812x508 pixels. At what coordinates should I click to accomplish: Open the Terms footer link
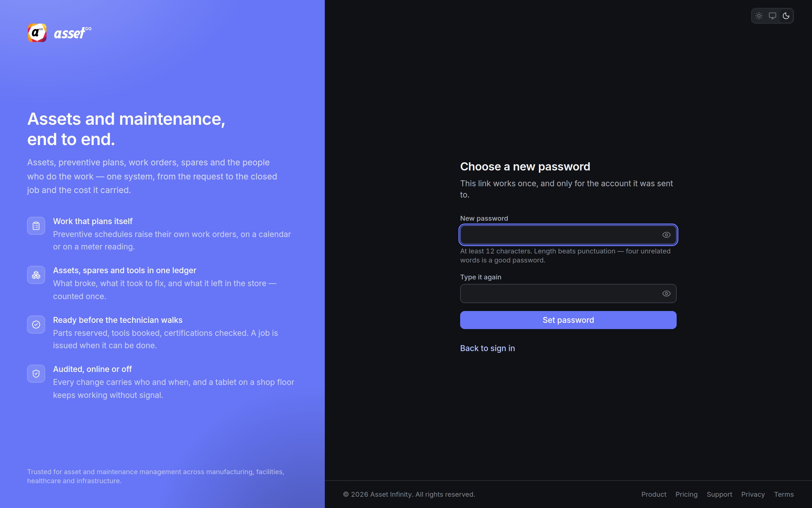point(784,494)
